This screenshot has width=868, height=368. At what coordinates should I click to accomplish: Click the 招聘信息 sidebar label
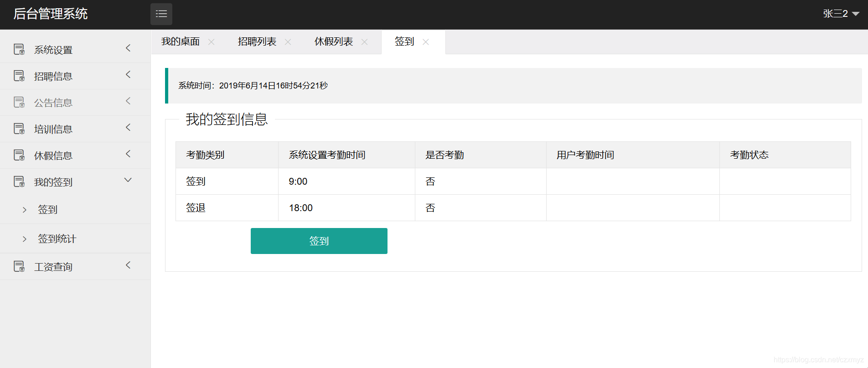click(x=53, y=76)
